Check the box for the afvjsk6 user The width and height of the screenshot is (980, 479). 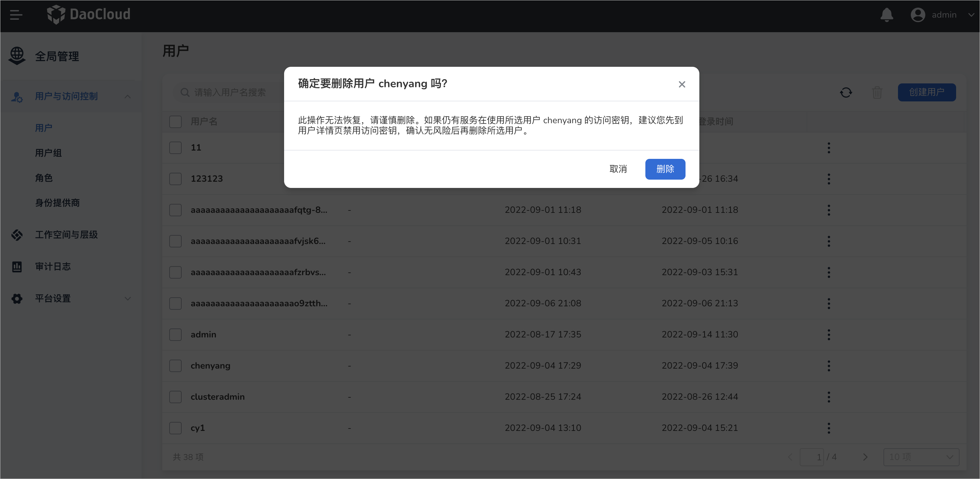[175, 241]
